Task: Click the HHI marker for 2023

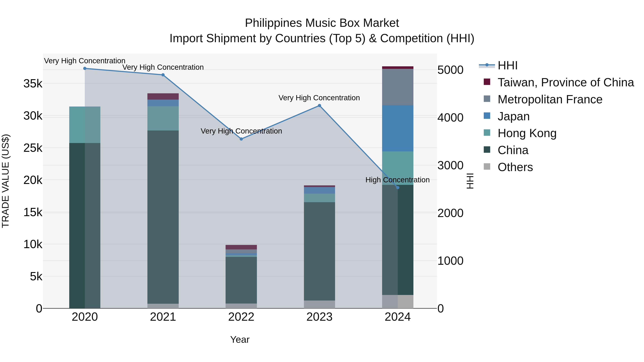Action: click(319, 106)
